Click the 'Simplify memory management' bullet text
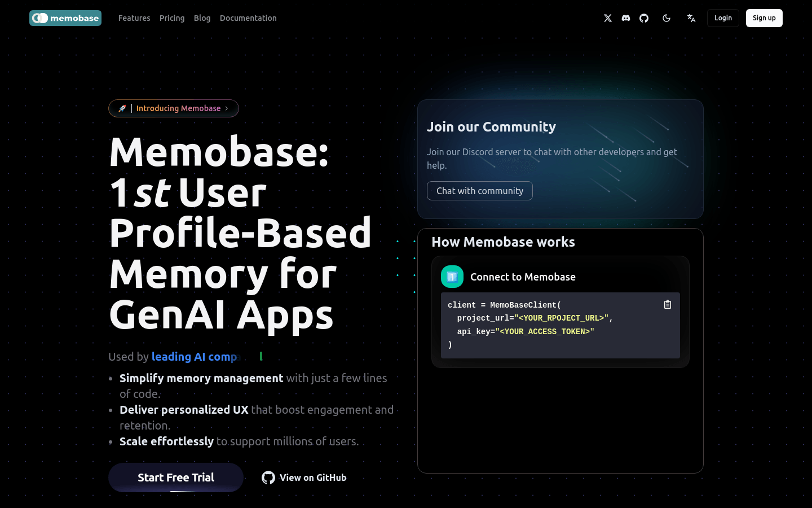Image resolution: width=812 pixels, height=508 pixels. click(201, 378)
